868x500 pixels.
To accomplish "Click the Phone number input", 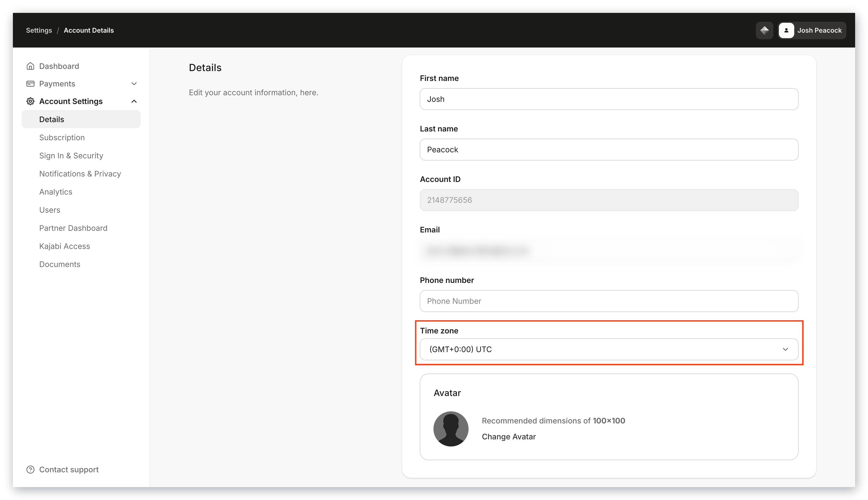I will 609,301.
